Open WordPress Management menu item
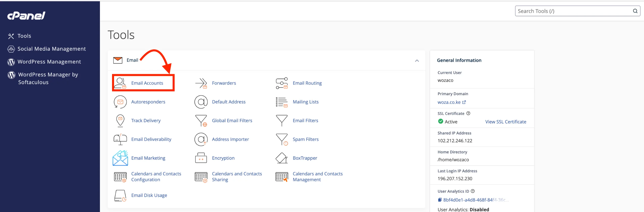Image resolution: width=644 pixels, height=212 pixels. tap(49, 62)
